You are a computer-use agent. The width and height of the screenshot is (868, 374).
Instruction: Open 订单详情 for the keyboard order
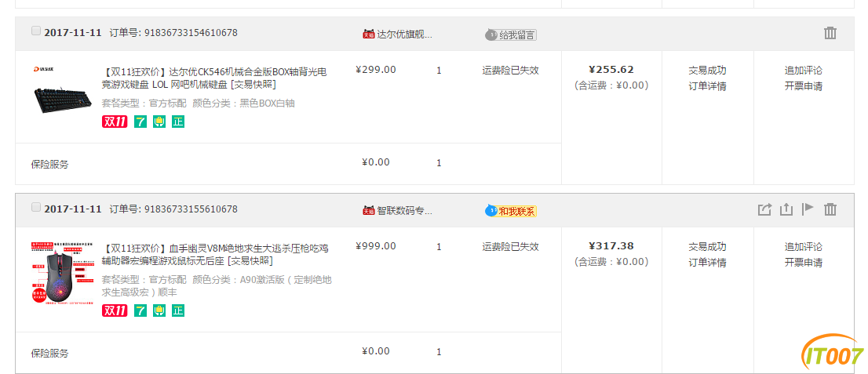click(707, 86)
